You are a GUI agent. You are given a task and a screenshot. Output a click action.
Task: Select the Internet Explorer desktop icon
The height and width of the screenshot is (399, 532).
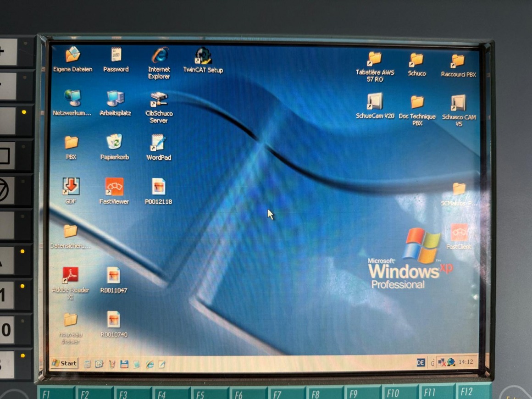(x=159, y=56)
